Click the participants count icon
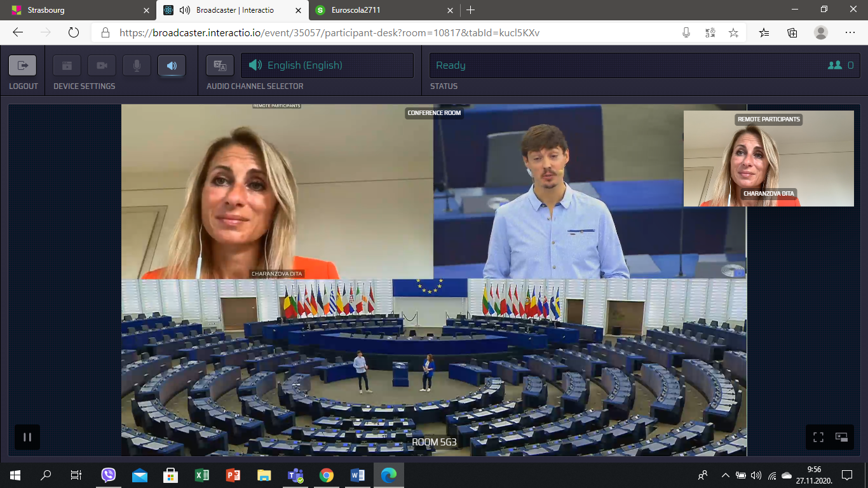The image size is (868, 488). click(834, 65)
